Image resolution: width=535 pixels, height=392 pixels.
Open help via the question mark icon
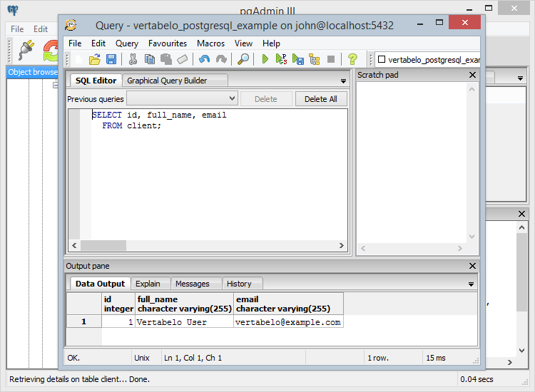pyautogui.click(x=352, y=60)
